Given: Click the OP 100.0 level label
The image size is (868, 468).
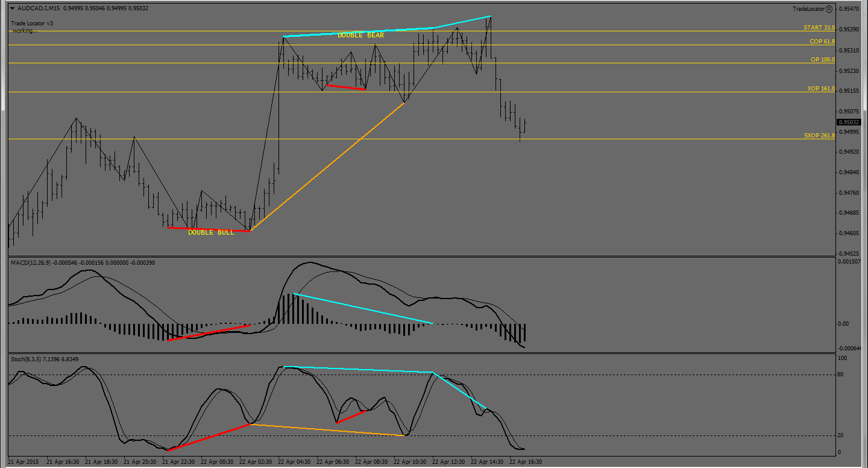Looking at the screenshot, I should (823, 60).
